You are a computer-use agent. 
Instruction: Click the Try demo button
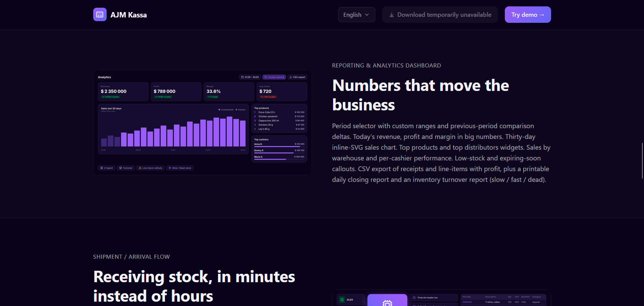528,15
